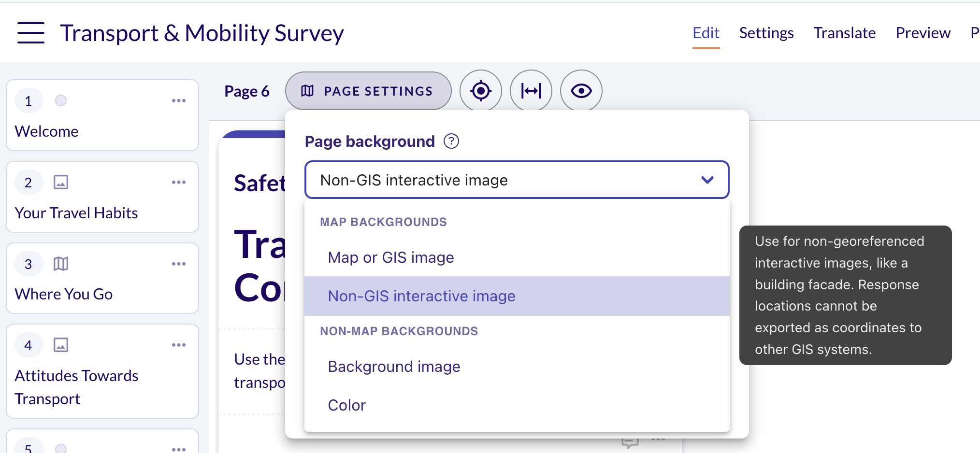Open page Where You Go
This screenshot has height=453, width=980.
point(102,278)
